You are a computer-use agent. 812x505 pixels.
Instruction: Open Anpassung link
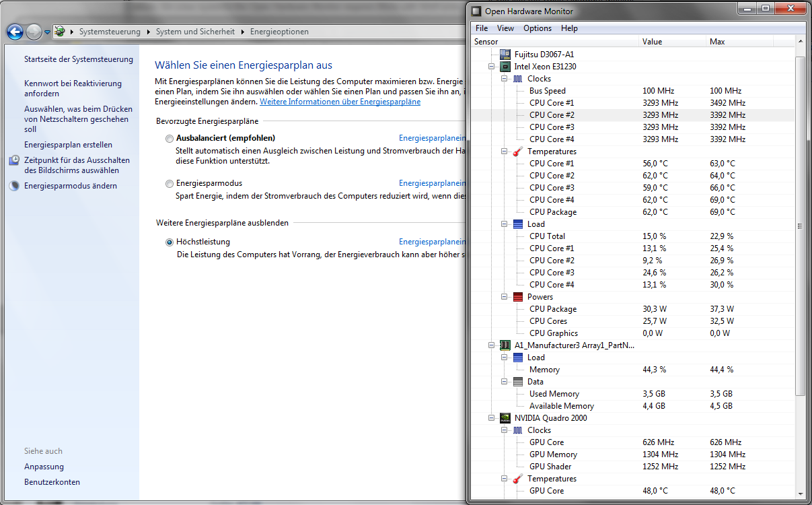[44, 467]
